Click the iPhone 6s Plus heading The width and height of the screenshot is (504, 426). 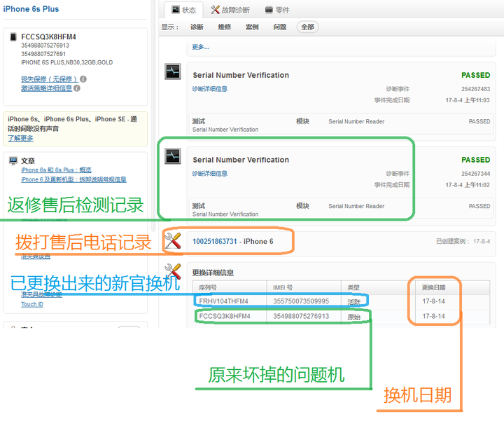point(31,9)
